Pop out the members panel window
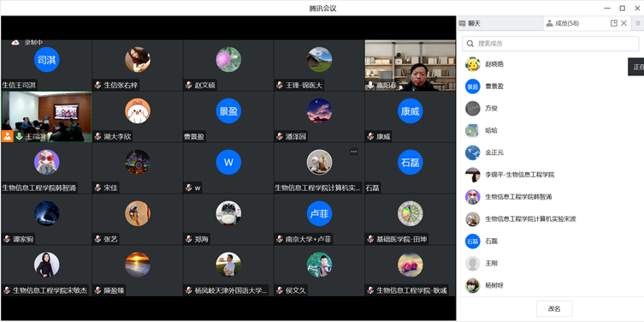 click(614, 23)
